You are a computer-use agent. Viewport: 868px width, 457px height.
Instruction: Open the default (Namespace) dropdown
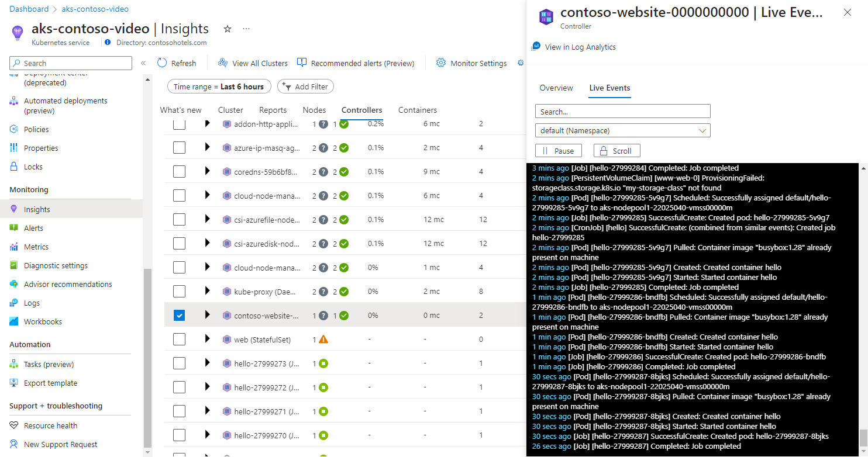coord(622,130)
